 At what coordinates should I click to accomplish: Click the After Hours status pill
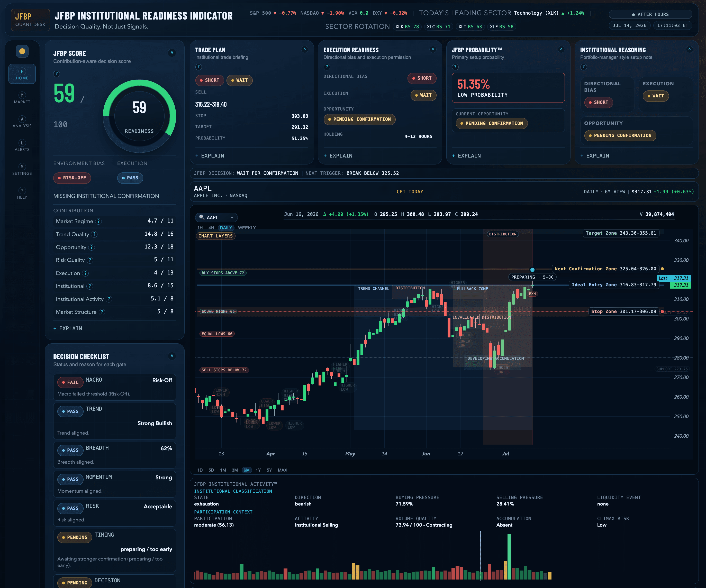650,14
